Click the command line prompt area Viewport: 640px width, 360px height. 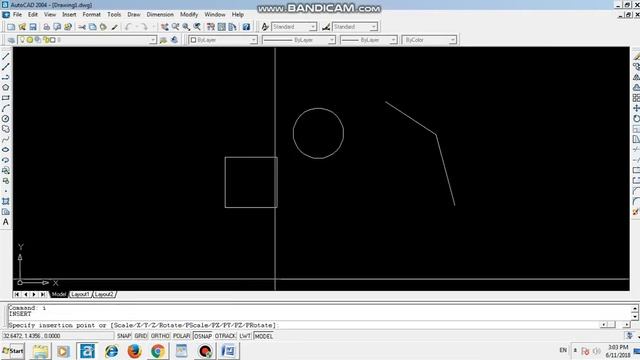[x=304, y=325]
